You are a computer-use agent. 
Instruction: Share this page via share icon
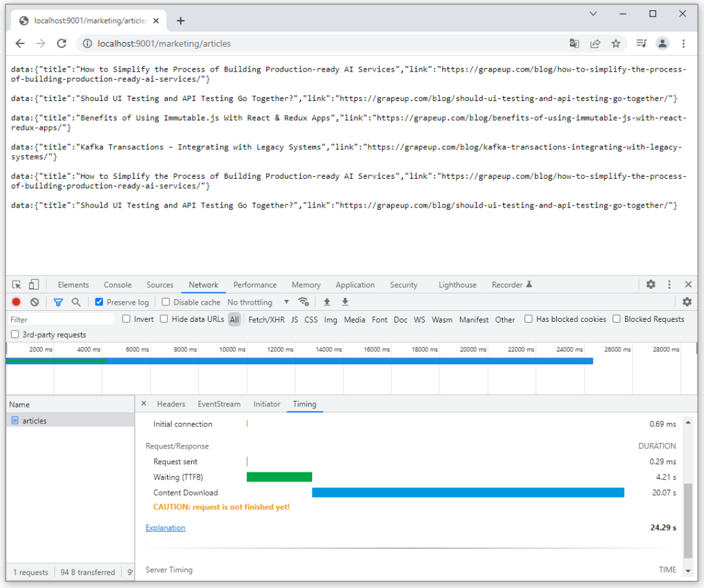coord(595,43)
